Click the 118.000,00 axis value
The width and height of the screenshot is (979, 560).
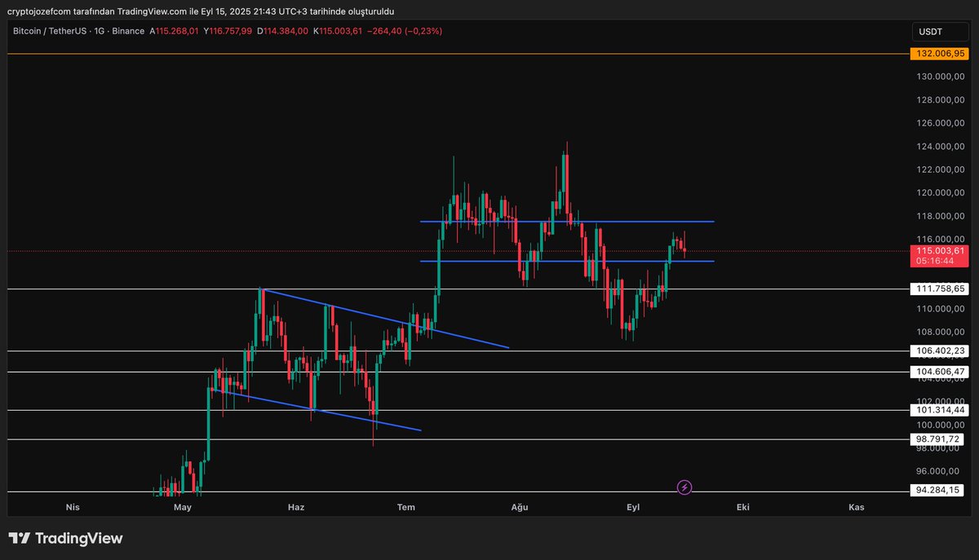coord(940,216)
